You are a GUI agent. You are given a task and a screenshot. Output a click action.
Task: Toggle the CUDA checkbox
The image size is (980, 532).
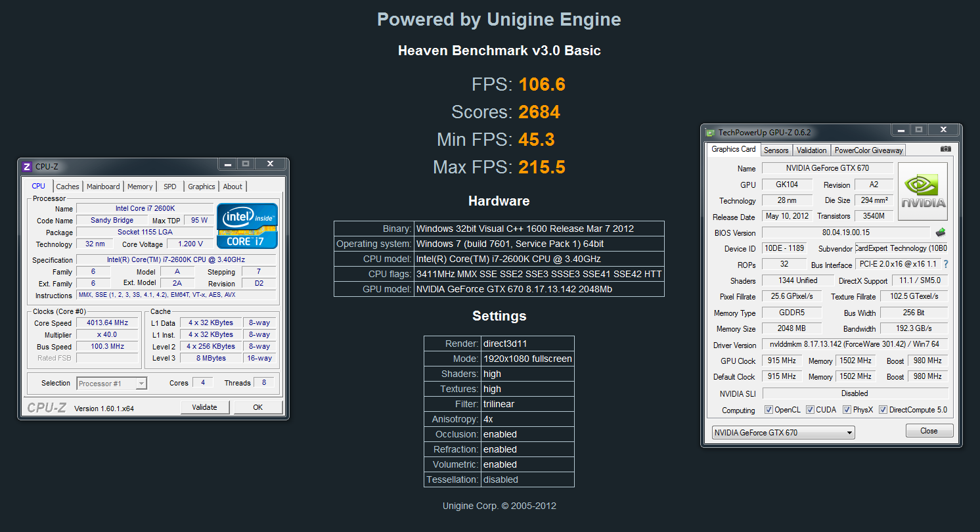coord(810,410)
